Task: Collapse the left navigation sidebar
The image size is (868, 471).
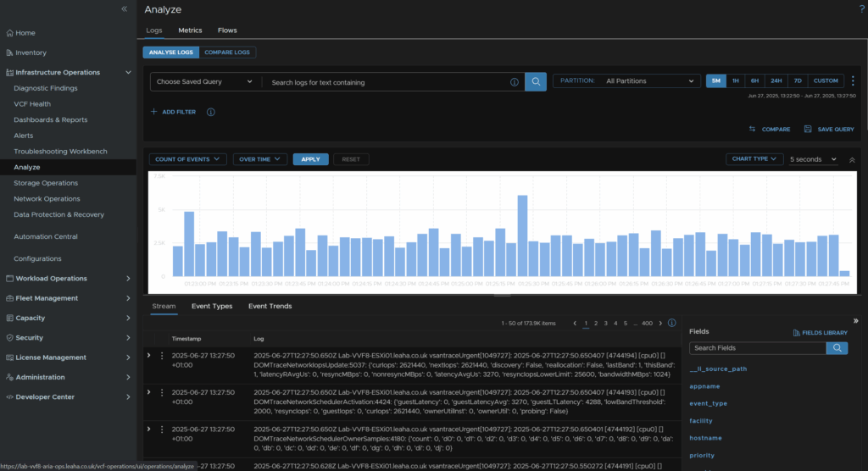Action: point(124,8)
